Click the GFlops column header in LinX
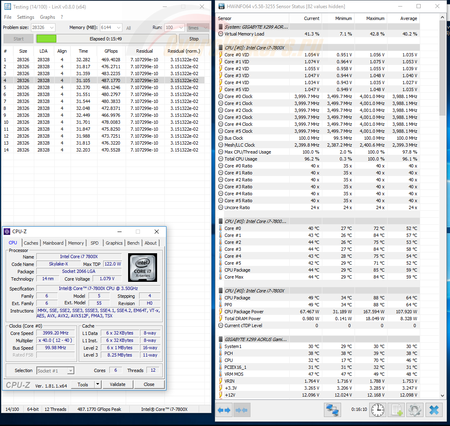450x426 pixels. (111, 51)
